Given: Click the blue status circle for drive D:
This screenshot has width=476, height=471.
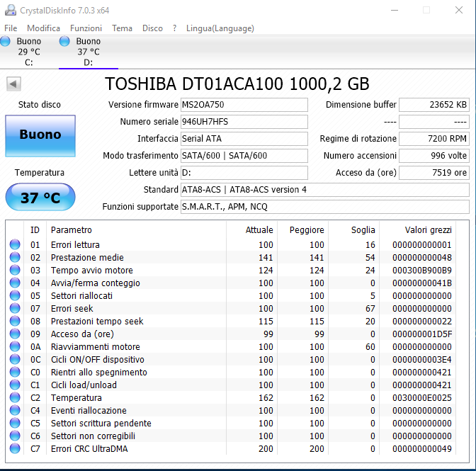Looking at the screenshot, I should coord(64,41).
